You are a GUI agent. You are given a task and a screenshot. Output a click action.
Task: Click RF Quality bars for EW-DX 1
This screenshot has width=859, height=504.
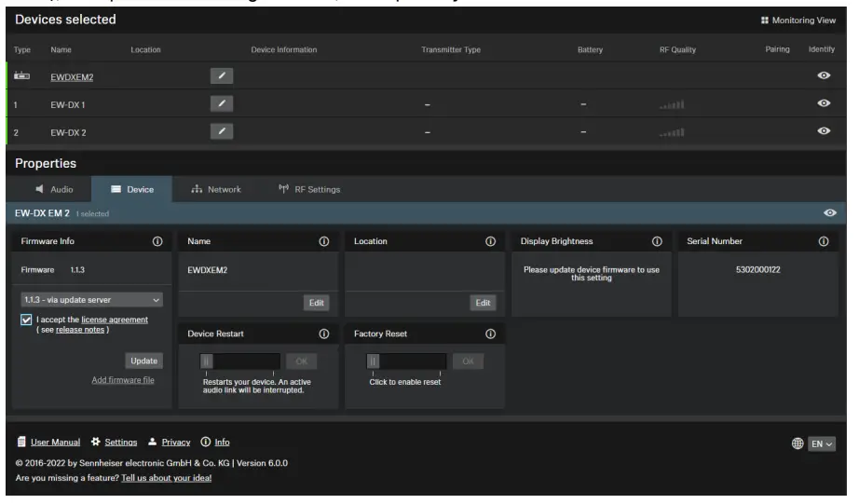pos(672,104)
